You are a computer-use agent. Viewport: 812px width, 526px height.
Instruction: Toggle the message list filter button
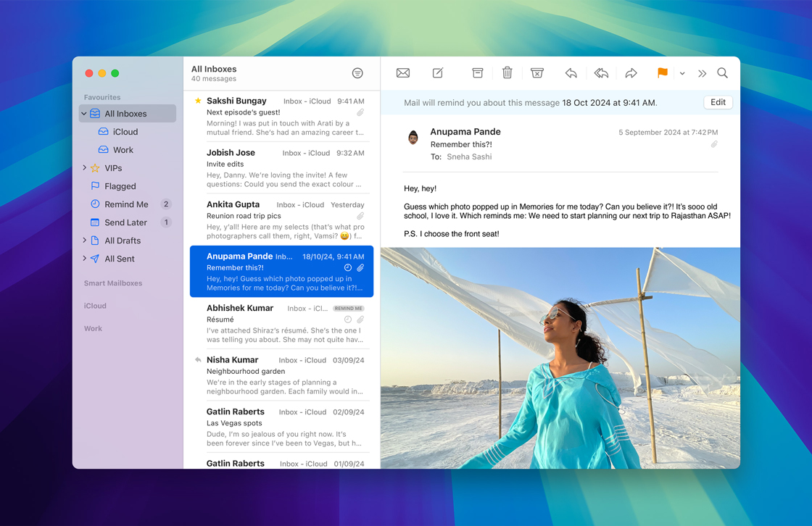click(357, 73)
